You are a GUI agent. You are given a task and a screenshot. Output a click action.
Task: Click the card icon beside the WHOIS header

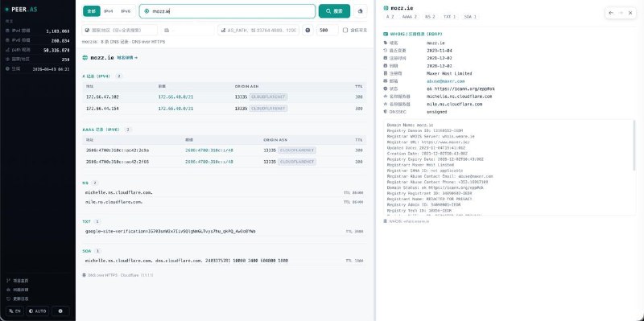386,35
